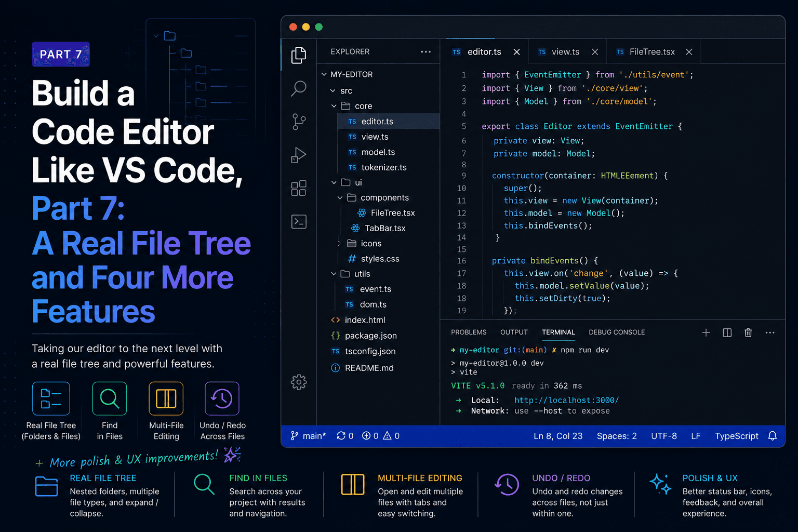Click the Multi-File Editing feature icon
Viewport: 798px width, 532px height.
[166, 398]
